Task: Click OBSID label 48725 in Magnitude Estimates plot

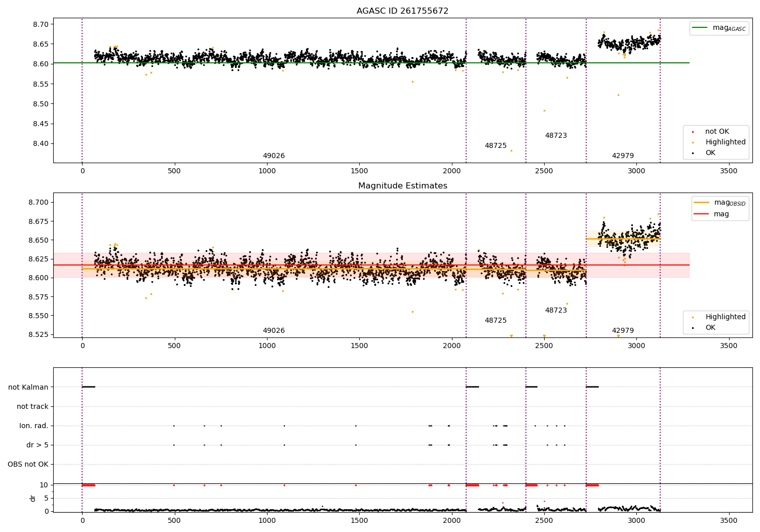Action: 496,321
